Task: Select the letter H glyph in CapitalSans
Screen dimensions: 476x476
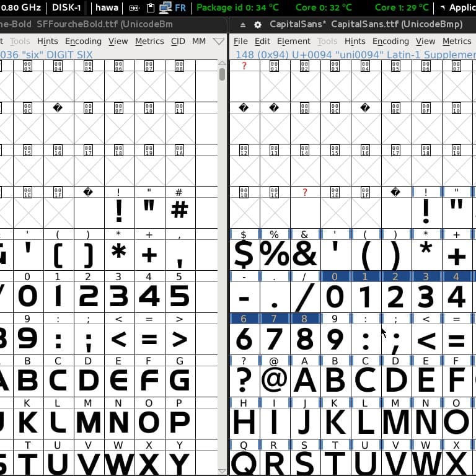Action: (244, 424)
